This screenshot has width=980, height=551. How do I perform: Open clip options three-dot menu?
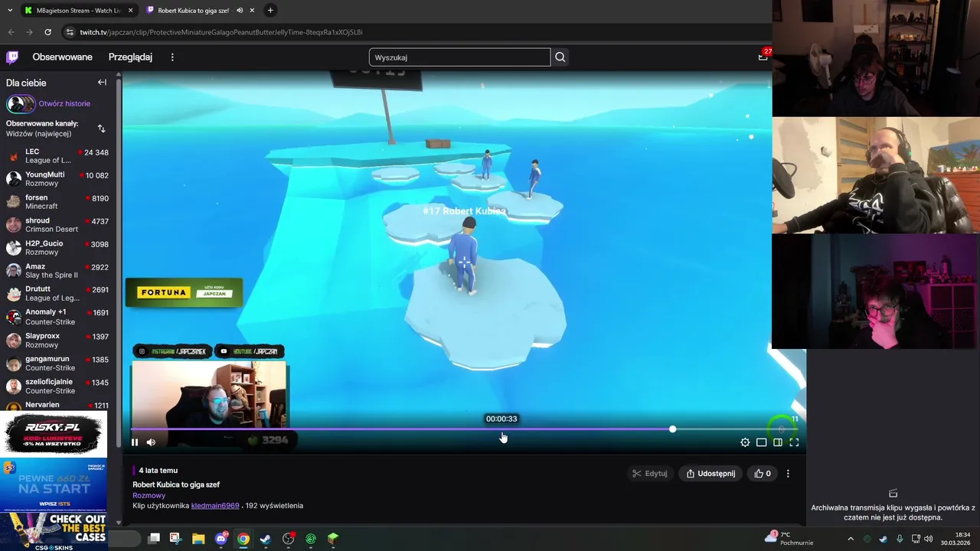788,474
